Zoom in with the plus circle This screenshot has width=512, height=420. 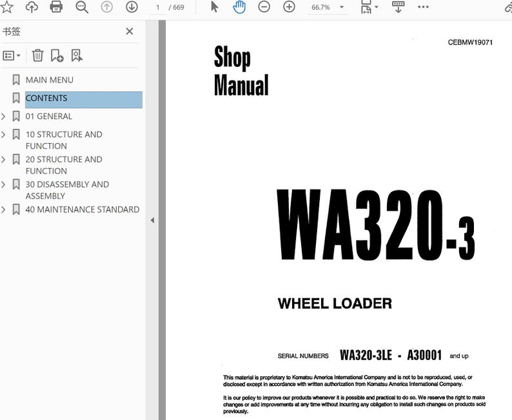coord(289,7)
